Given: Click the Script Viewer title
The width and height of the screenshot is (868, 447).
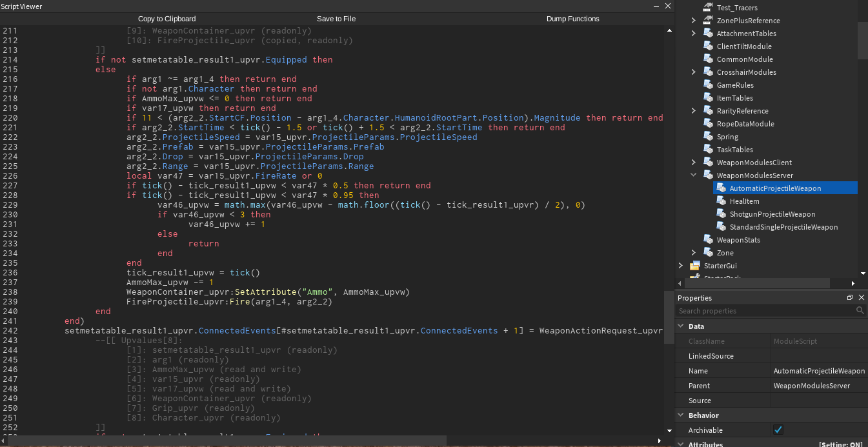Looking at the screenshot, I should (22, 6).
